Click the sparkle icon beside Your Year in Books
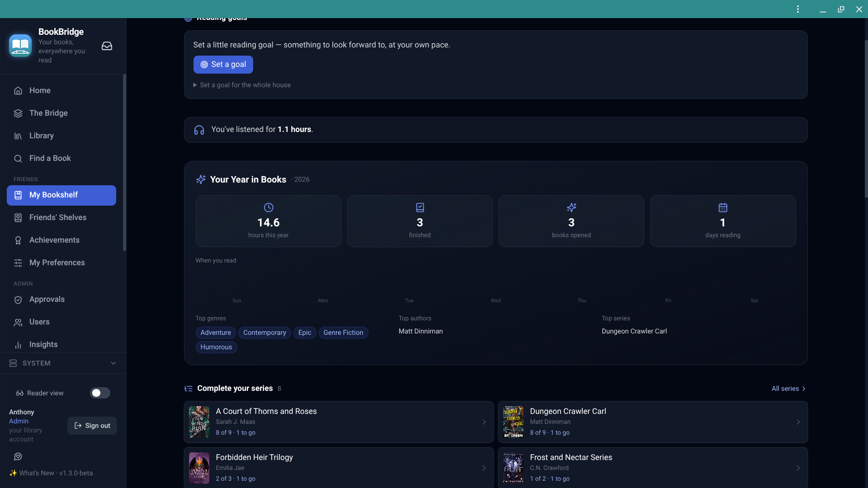This screenshot has width=868, height=488. [201, 179]
